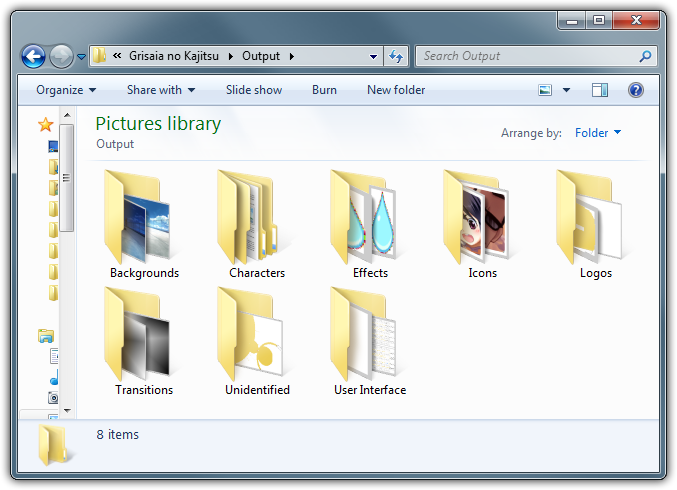Click the search magnifier icon
The height and width of the screenshot is (490, 677).
tap(645, 56)
